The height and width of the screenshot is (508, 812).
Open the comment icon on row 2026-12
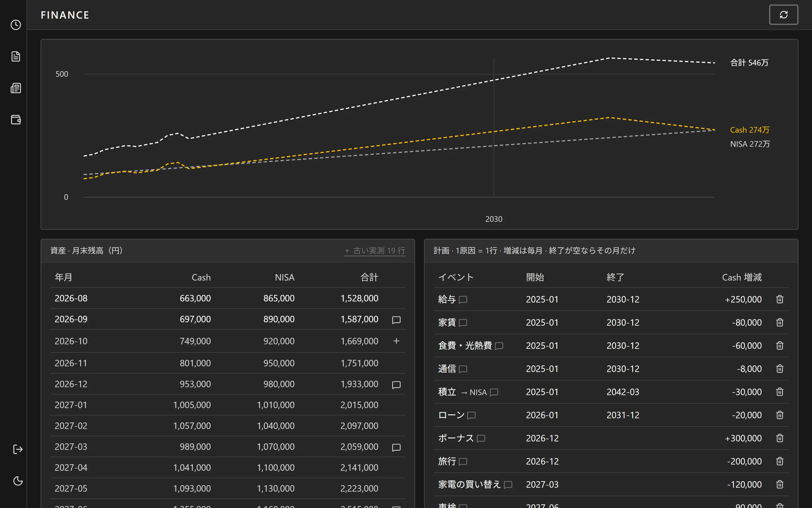pos(396,384)
